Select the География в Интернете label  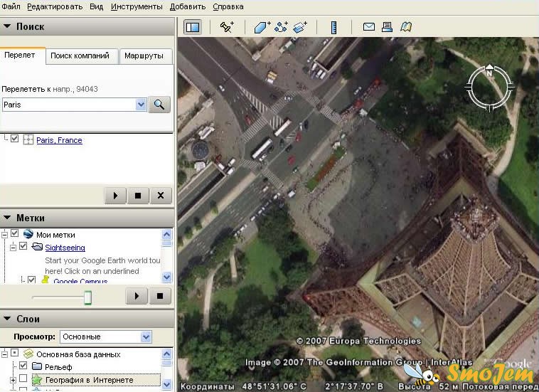click(90, 380)
